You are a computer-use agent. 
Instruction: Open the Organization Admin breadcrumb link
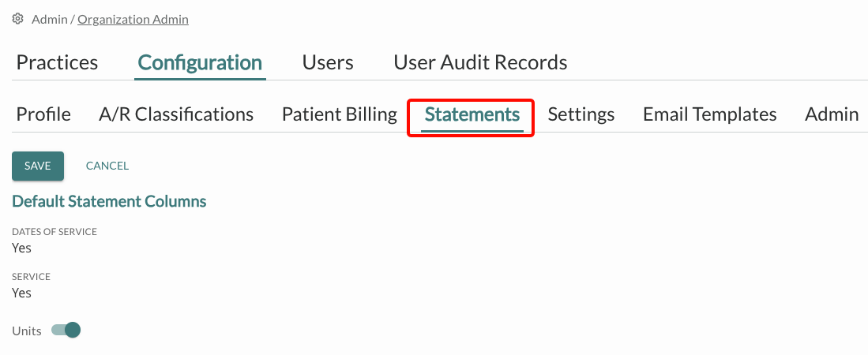pos(133,19)
